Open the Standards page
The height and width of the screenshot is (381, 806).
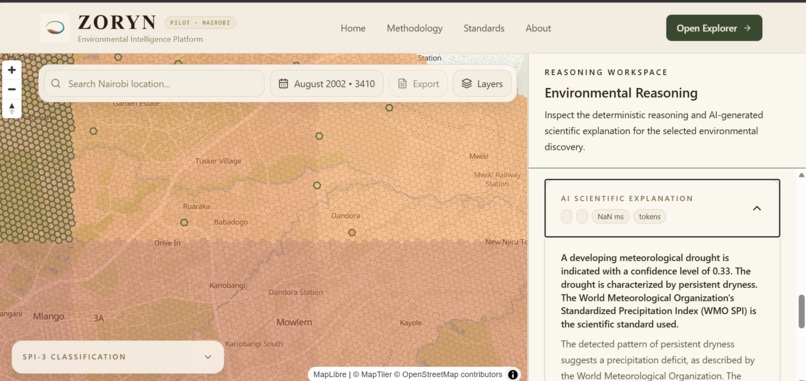coord(484,28)
